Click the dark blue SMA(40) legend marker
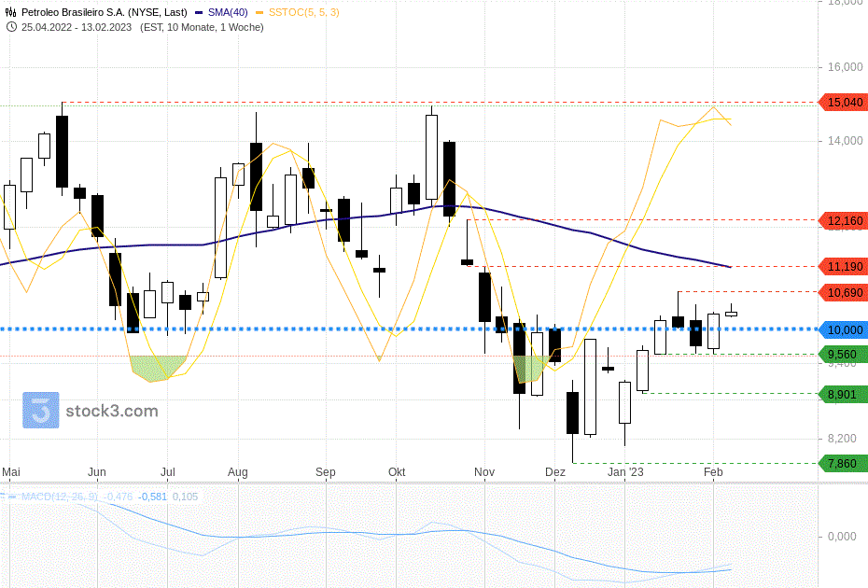Image resolution: width=868 pixels, height=588 pixels. tap(200, 12)
